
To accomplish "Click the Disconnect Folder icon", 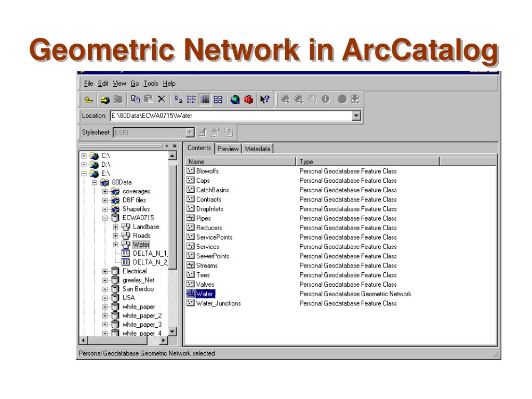I will [118, 99].
